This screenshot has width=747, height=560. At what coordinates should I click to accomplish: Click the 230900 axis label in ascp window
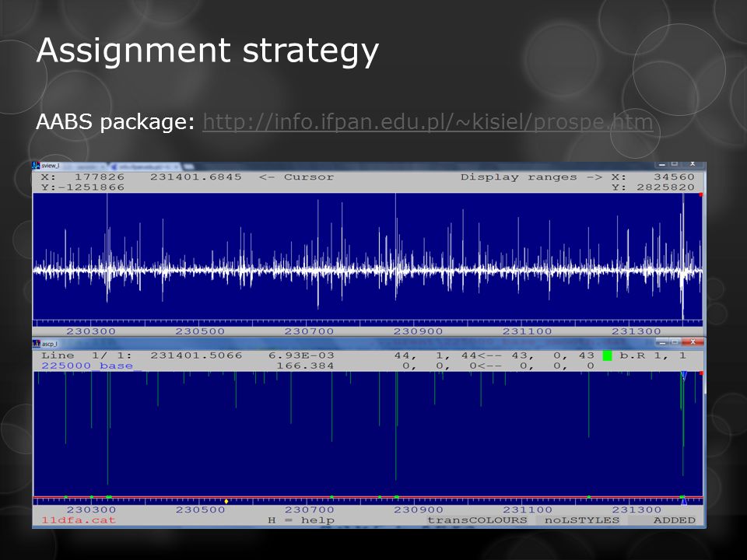point(418,510)
